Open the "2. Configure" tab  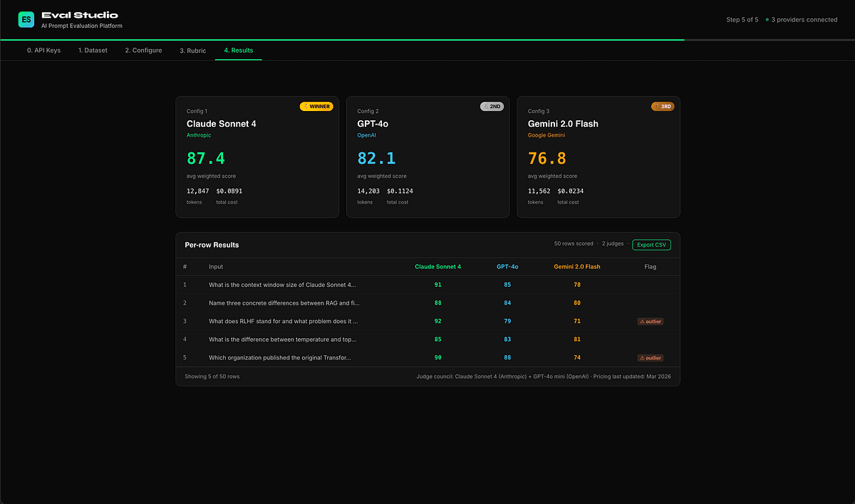142,50
